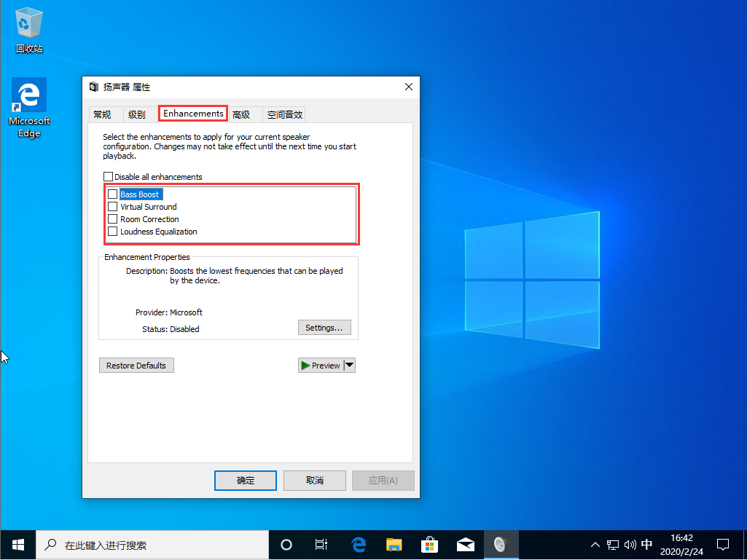The image size is (747, 560).
Task: Click the Task View icon
Action: coord(321,544)
